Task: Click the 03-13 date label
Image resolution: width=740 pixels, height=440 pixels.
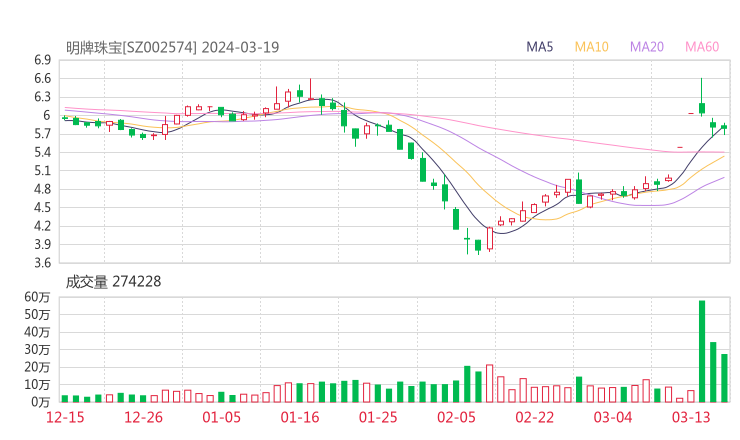Action: (691, 417)
